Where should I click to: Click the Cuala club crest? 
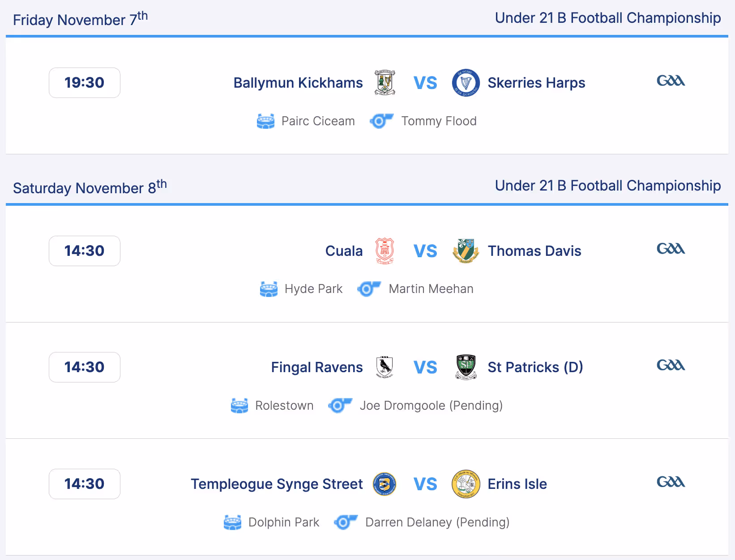[x=385, y=251]
